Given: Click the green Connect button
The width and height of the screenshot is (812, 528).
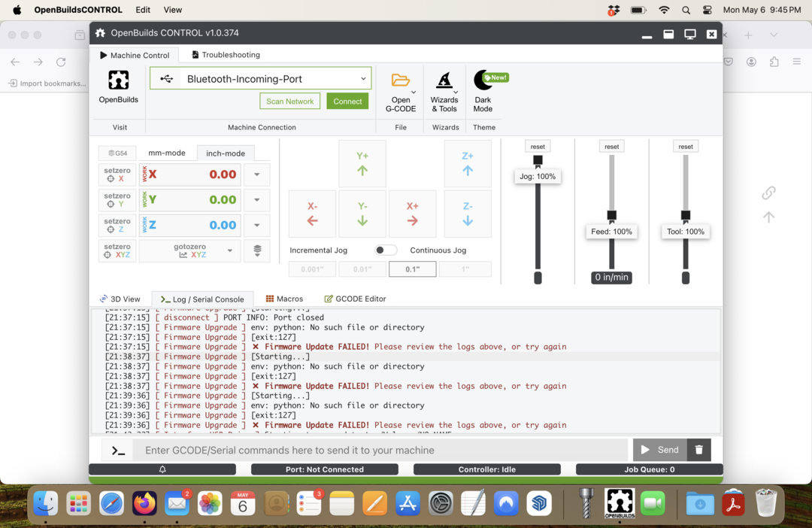Looking at the screenshot, I should (347, 101).
